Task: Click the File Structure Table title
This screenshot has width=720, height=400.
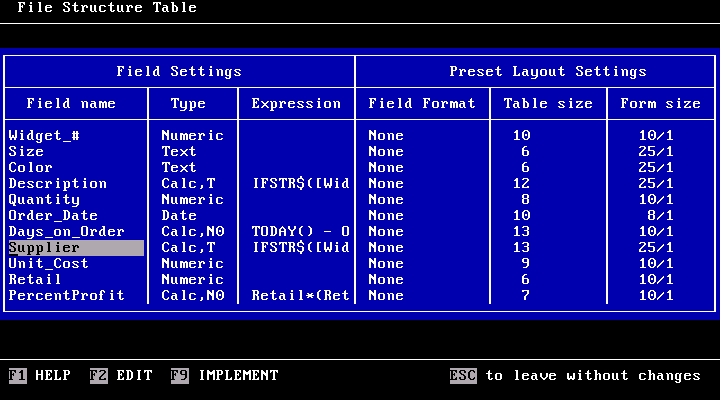Action: tap(107, 7)
